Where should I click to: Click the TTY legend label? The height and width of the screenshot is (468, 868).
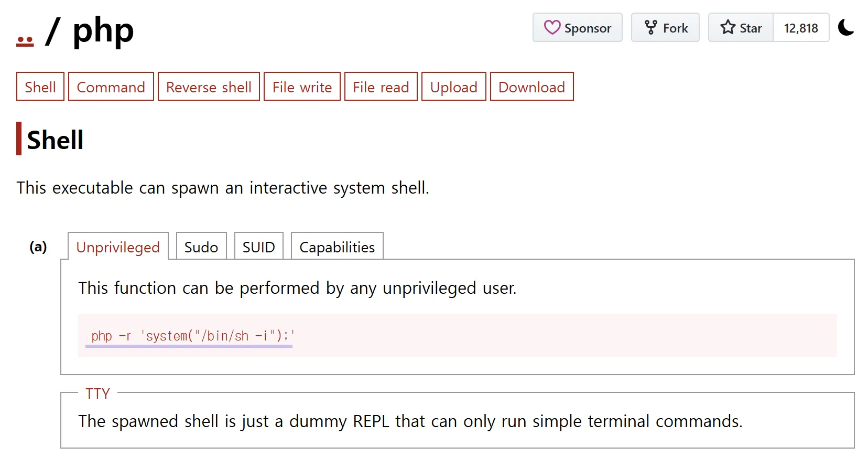(x=98, y=393)
